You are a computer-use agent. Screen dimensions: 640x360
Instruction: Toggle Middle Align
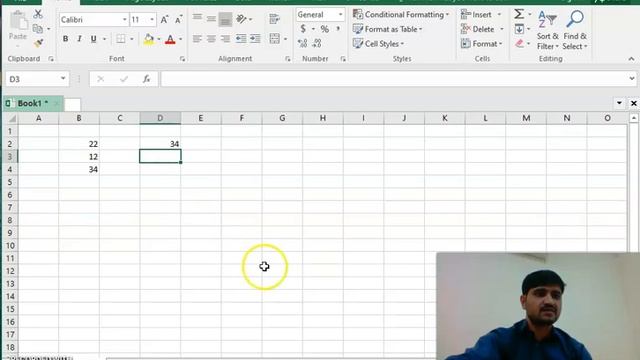pos(211,19)
